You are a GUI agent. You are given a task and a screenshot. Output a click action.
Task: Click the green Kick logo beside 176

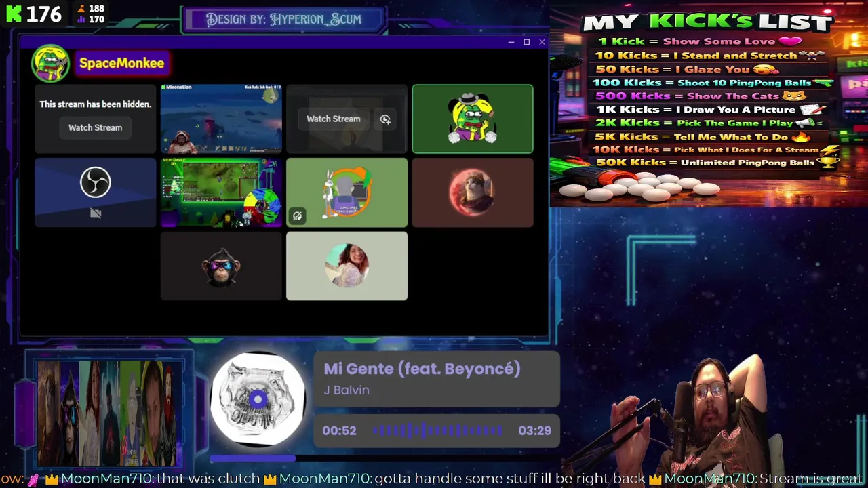pyautogui.click(x=14, y=14)
